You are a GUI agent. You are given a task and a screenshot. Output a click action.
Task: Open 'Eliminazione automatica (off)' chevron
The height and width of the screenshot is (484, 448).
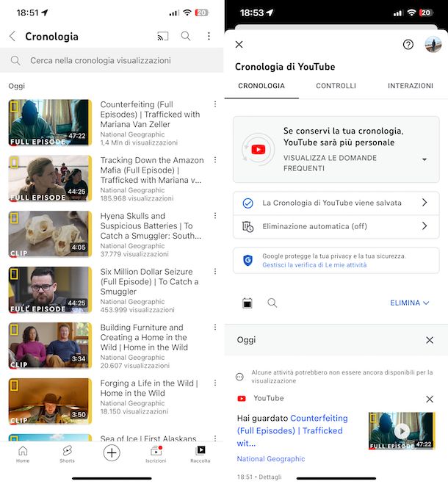click(424, 226)
